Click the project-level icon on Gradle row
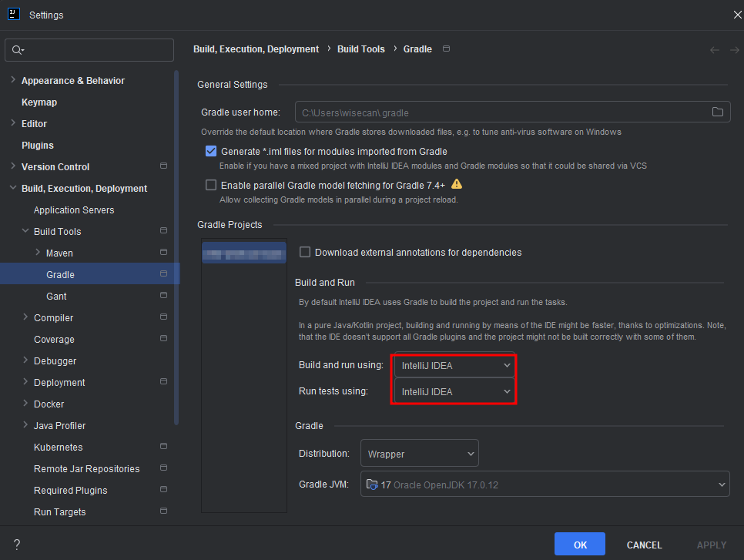Screen dimensions: 744x560 [164, 273]
